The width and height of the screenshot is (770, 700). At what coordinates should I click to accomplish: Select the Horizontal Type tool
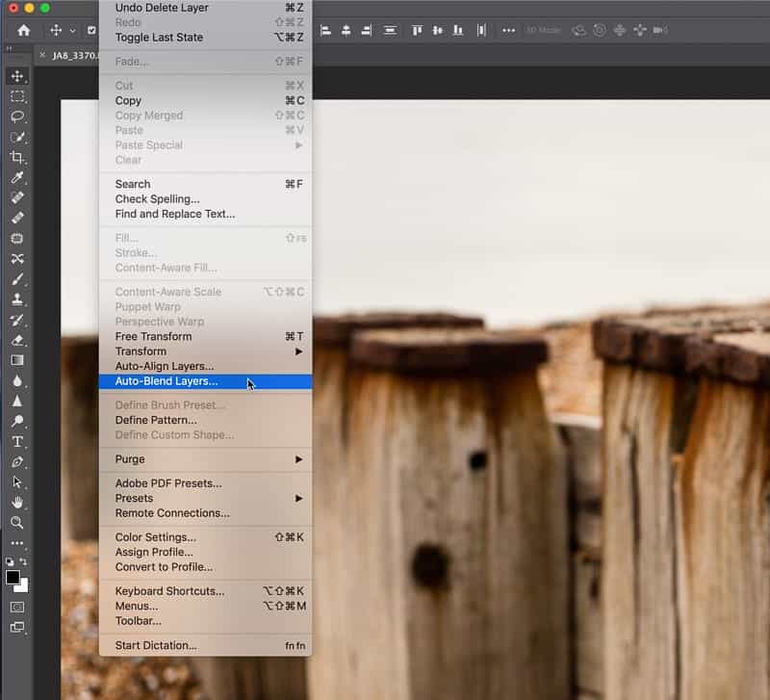click(17, 442)
